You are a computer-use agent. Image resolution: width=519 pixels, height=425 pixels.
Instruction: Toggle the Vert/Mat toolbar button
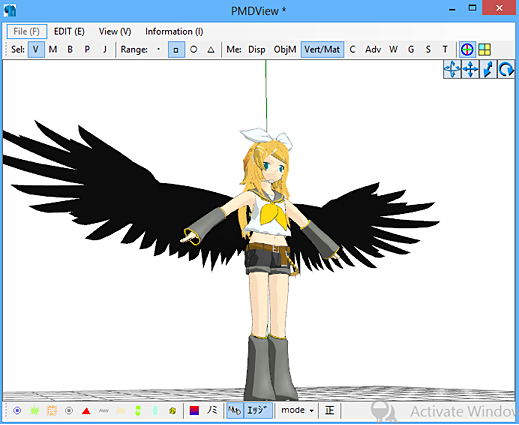(322, 50)
